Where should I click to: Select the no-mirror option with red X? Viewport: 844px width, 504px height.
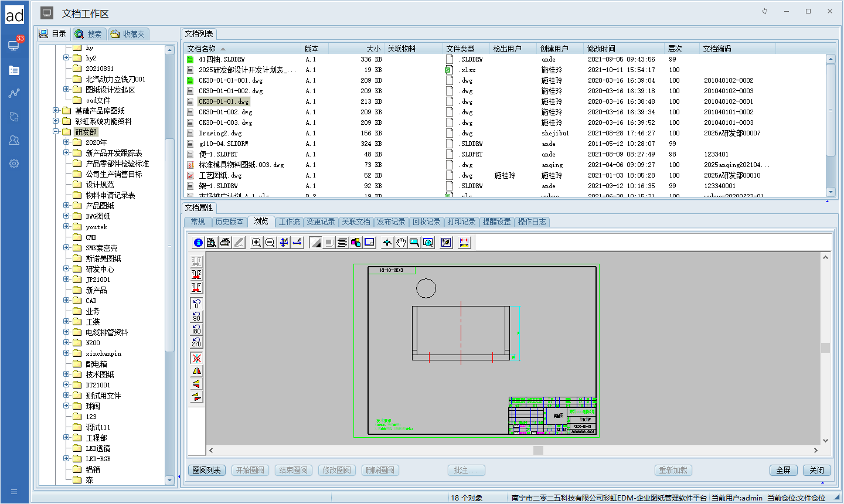coord(196,358)
